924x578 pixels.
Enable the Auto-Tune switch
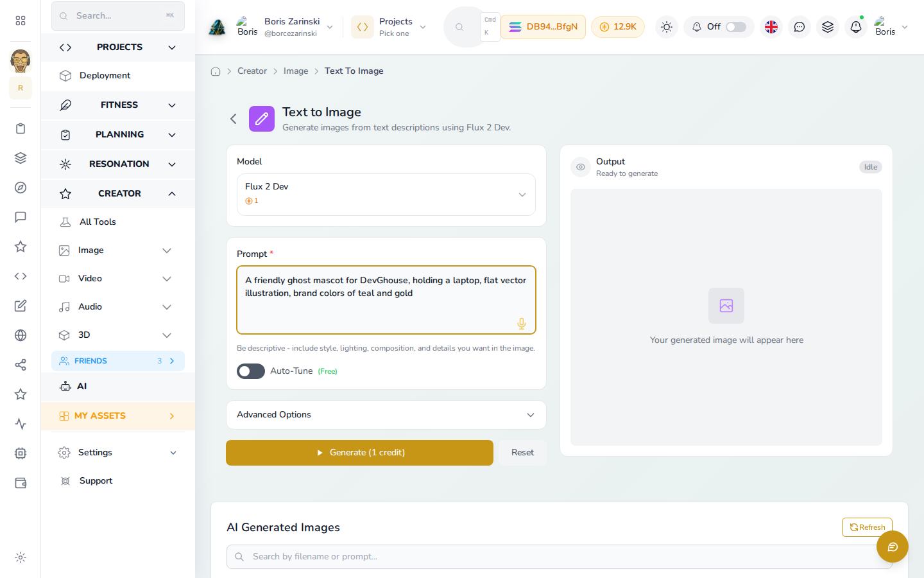(251, 371)
